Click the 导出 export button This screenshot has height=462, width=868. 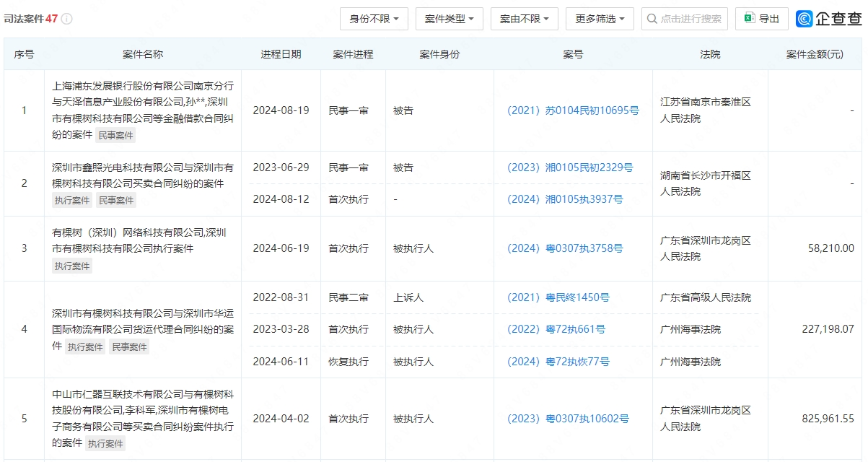[x=761, y=19]
